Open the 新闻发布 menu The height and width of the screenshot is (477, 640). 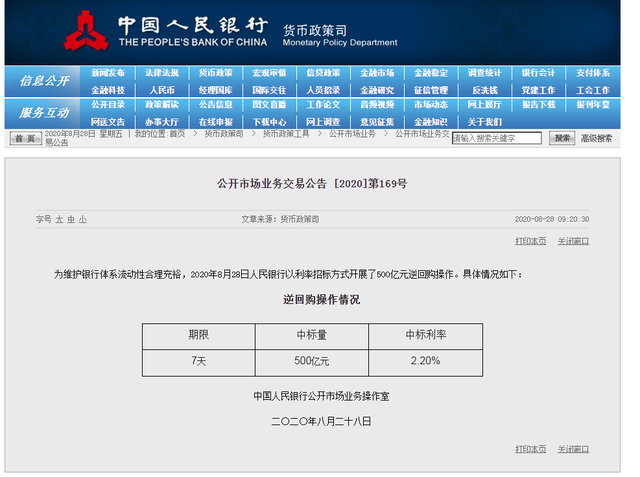coord(108,73)
